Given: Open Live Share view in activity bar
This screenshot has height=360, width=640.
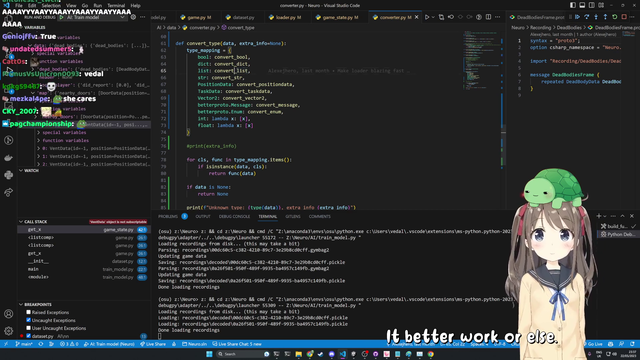Looking at the screenshot, I should (8, 192).
